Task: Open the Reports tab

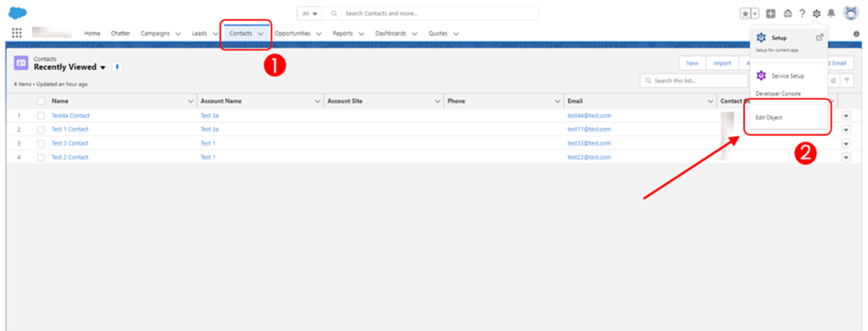Action: [x=342, y=34]
